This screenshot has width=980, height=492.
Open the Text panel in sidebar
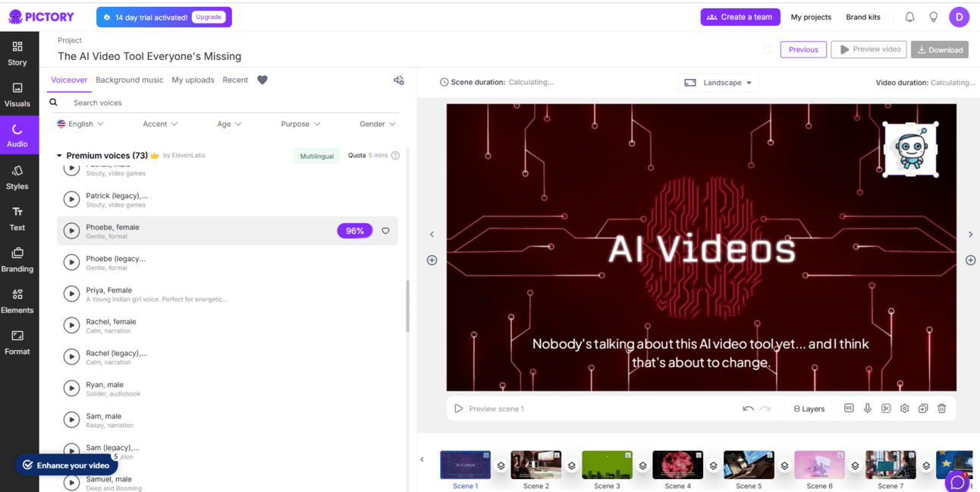pos(17,219)
